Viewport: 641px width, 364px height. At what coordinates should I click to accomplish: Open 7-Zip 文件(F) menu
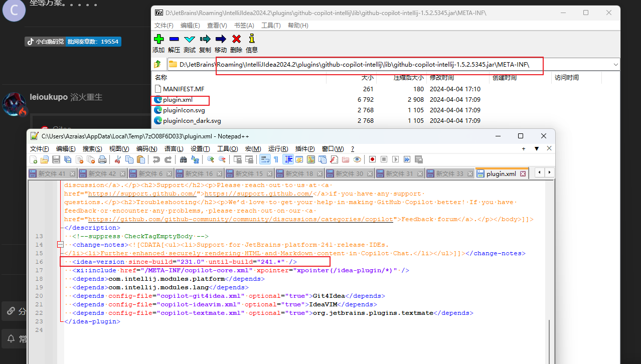coord(164,25)
